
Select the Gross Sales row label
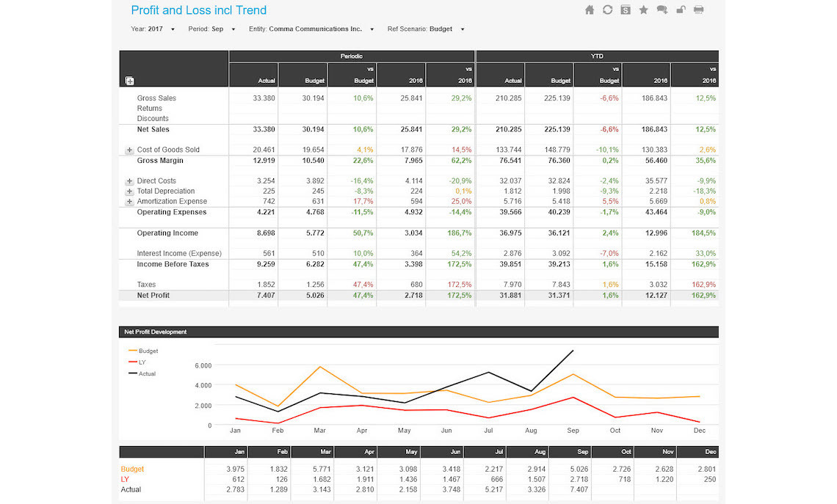coord(156,98)
